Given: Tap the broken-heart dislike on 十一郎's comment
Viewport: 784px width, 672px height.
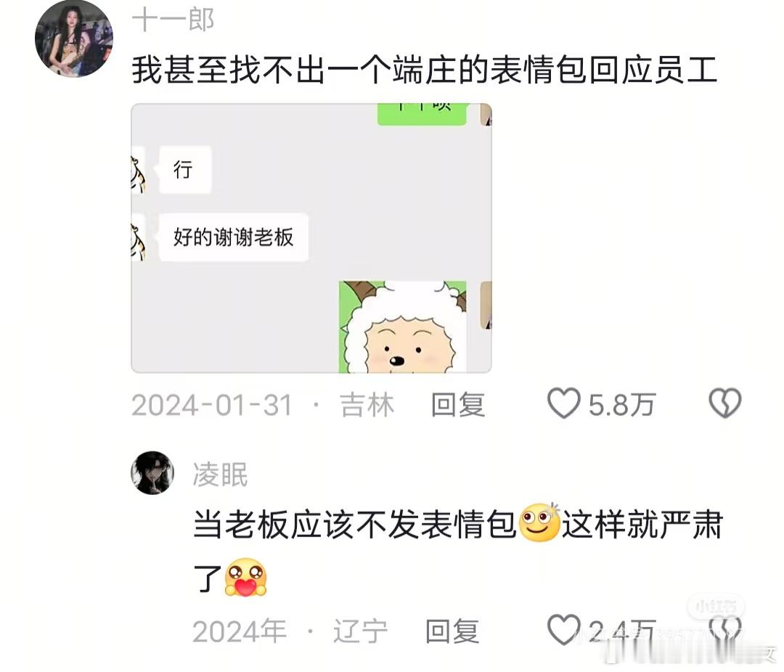Looking at the screenshot, I should (725, 403).
